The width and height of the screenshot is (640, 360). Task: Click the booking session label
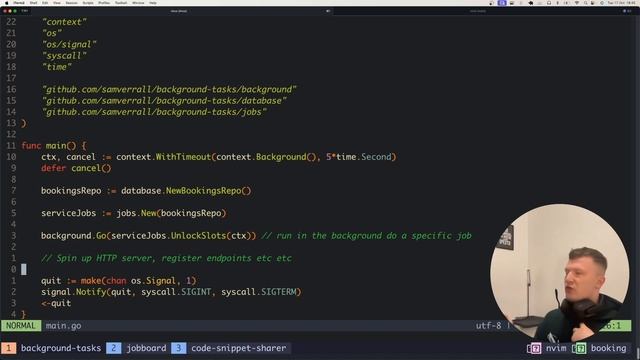click(608, 348)
